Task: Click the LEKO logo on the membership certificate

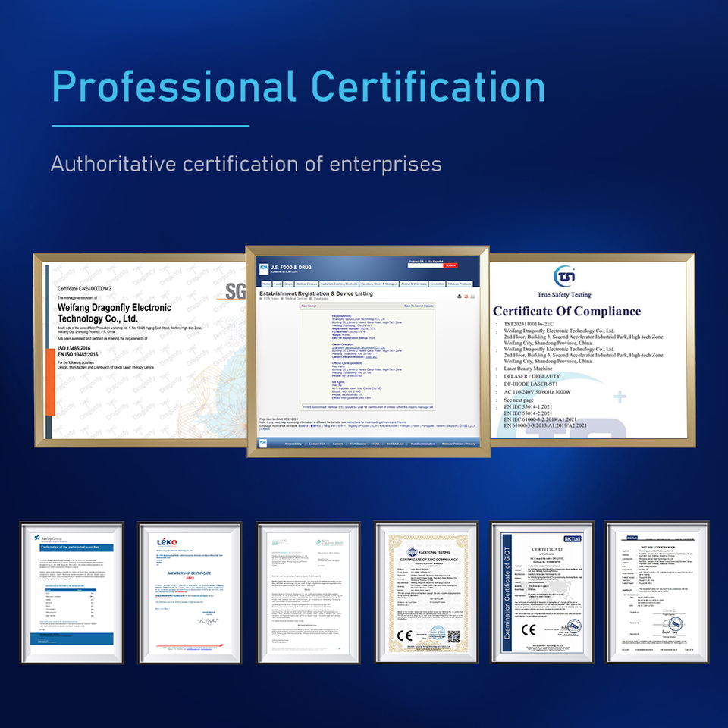Action: (166, 541)
